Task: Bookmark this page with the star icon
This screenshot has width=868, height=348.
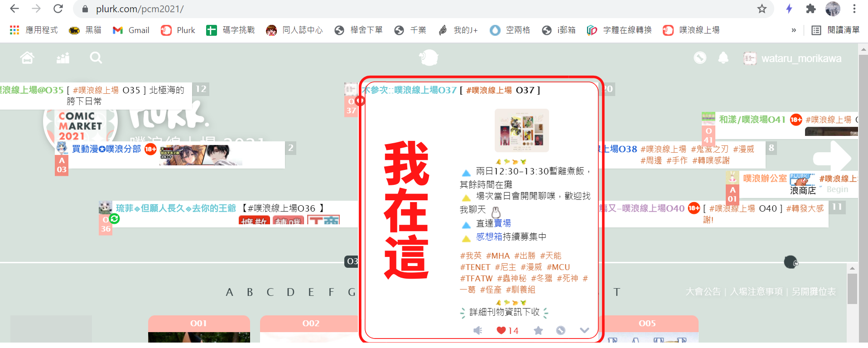Action: click(x=762, y=9)
